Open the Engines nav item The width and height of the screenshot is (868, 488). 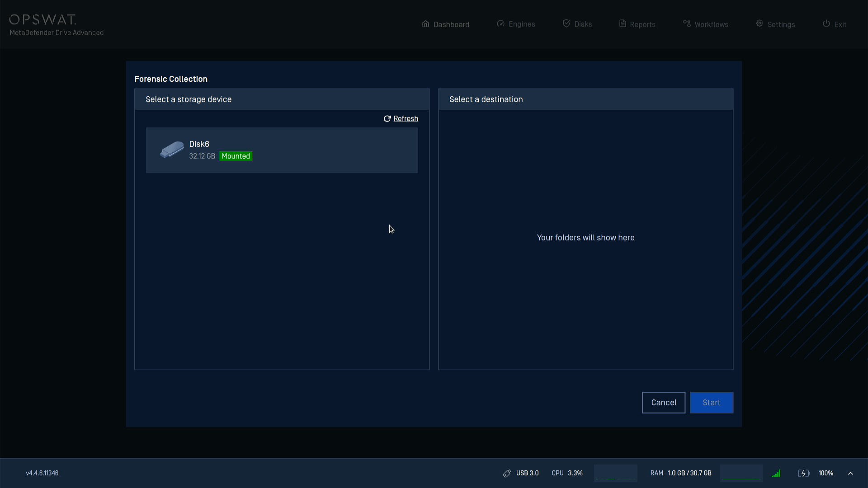click(516, 24)
